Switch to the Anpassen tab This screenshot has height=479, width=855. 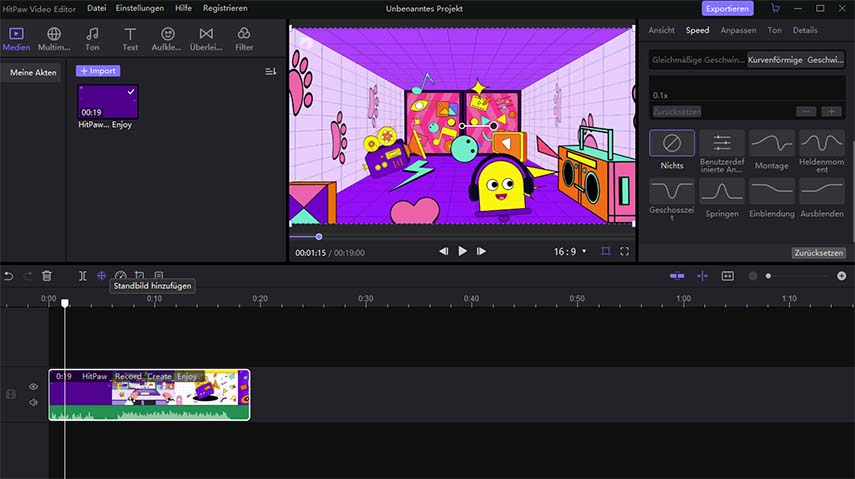738,31
